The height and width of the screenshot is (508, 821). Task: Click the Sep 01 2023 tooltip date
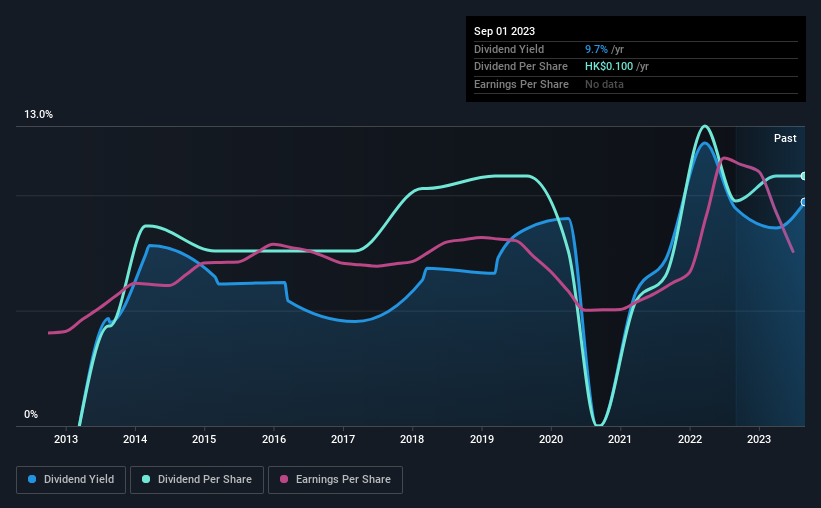point(504,31)
